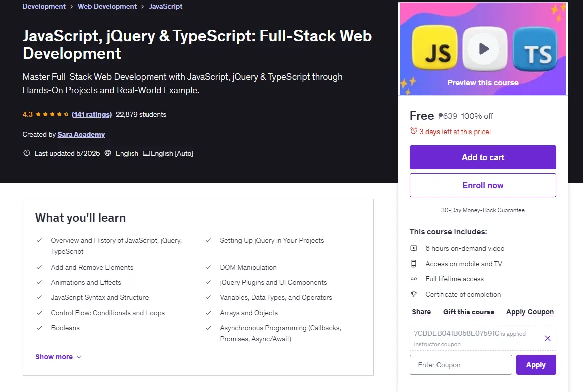Open the 141 ratings link

[x=92, y=114]
